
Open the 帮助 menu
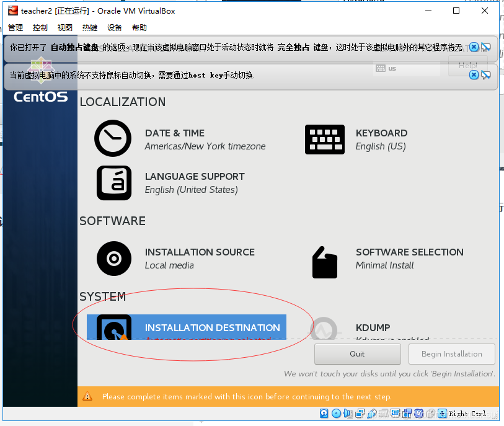click(139, 28)
